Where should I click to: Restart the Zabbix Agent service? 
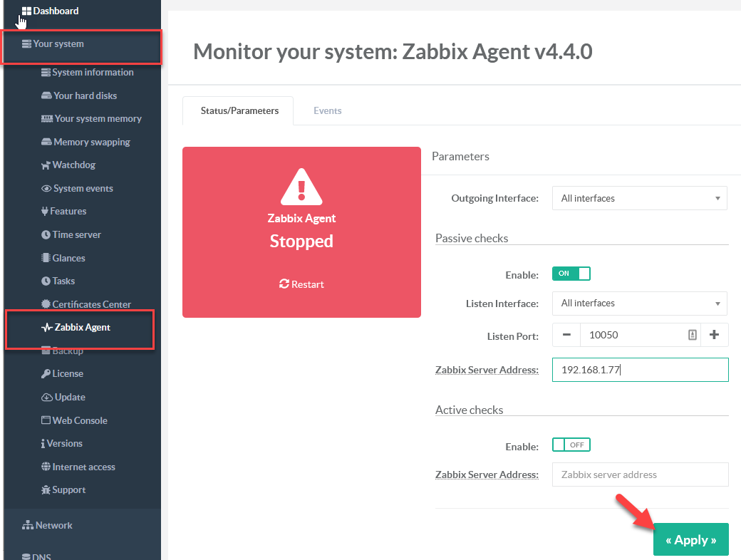click(x=301, y=284)
